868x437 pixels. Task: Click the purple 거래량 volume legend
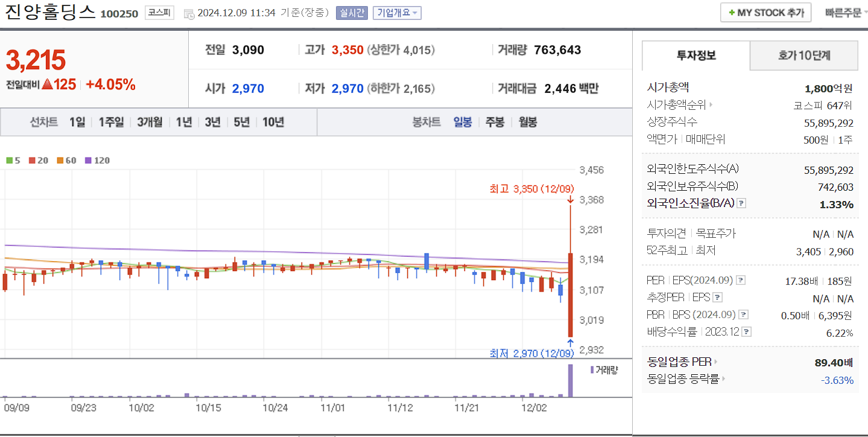pos(604,369)
